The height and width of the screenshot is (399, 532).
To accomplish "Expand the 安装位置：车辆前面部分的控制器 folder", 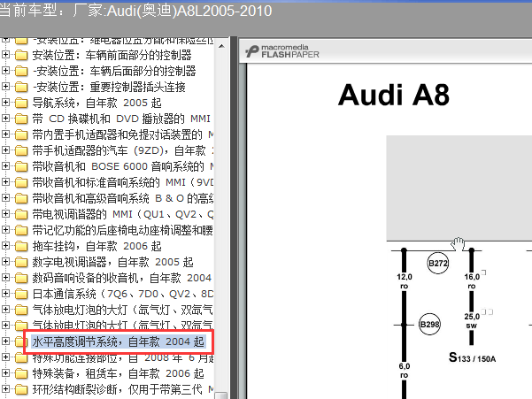I will [x=5, y=55].
